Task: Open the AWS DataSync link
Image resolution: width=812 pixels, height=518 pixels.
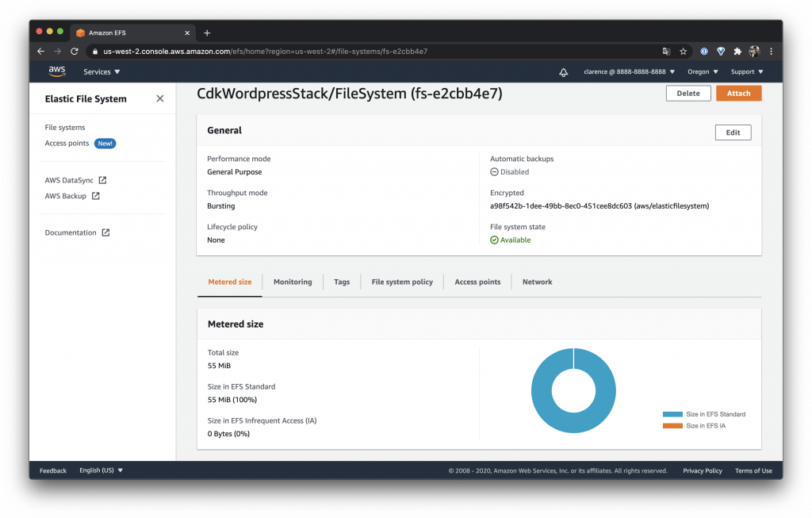Action: [69, 180]
